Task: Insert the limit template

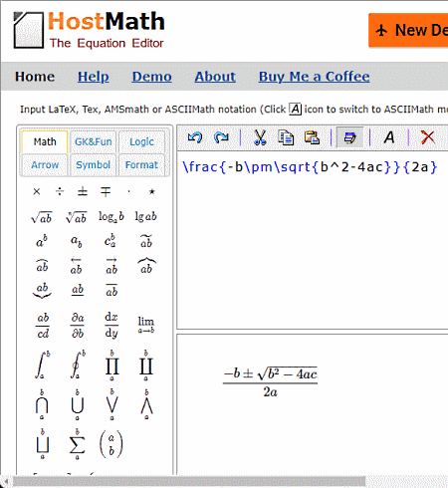Action: click(x=146, y=325)
